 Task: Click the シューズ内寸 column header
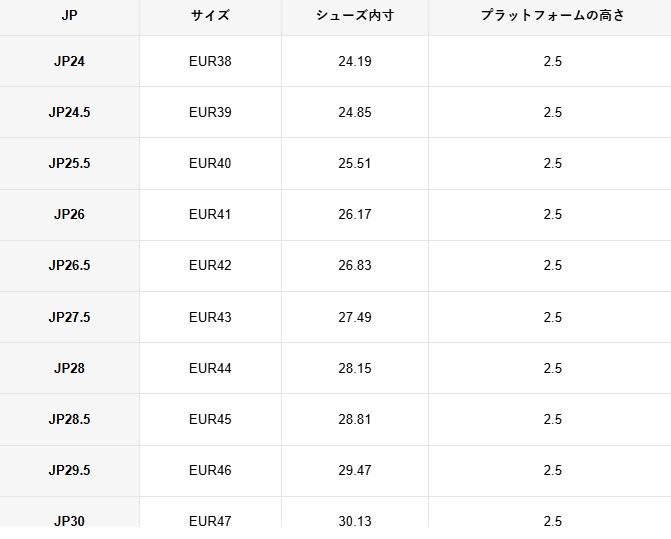tap(355, 16)
